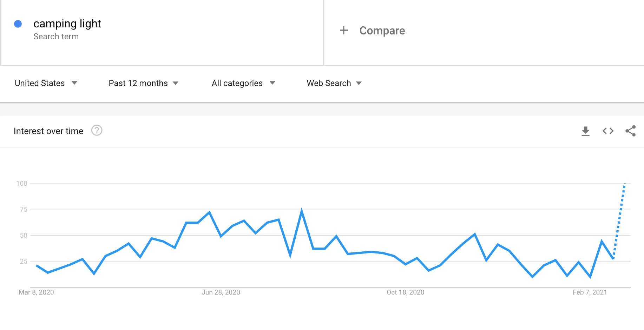644x330 pixels.
Task: Click the dotted forecast line end at 100
Action: tap(625, 184)
